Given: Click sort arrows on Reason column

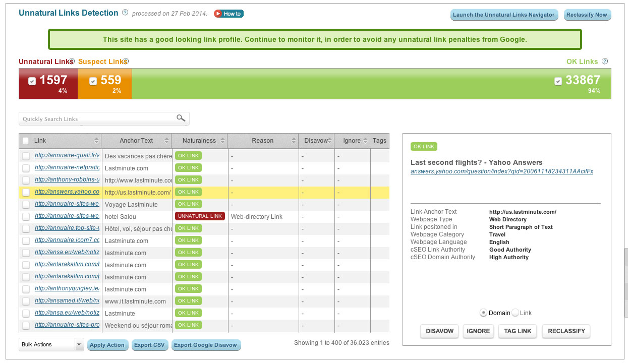Looking at the screenshot, I should [x=293, y=141].
